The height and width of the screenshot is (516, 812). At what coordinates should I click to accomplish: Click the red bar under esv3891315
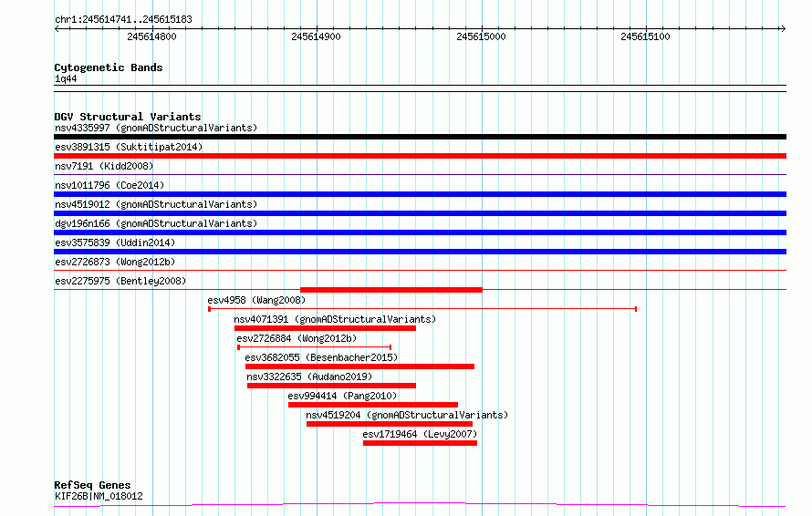pyautogui.click(x=420, y=156)
